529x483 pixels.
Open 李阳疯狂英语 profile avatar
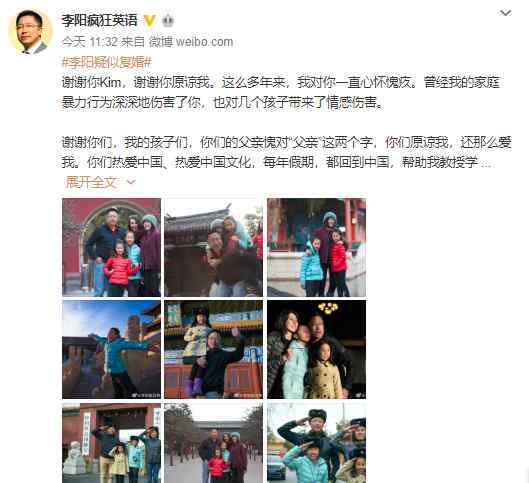tap(30, 32)
